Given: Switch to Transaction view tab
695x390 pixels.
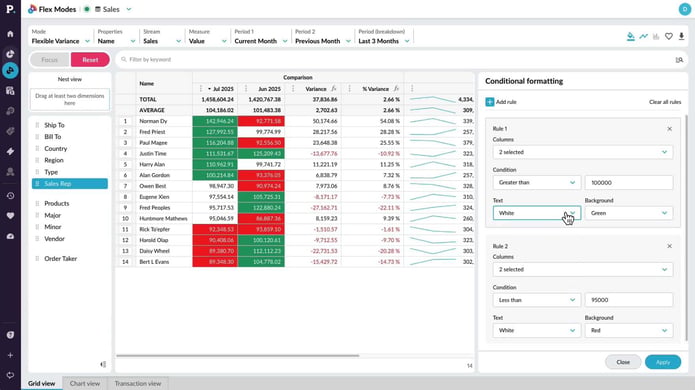Looking at the screenshot, I should pyautogui.click(x=138, y=383).
